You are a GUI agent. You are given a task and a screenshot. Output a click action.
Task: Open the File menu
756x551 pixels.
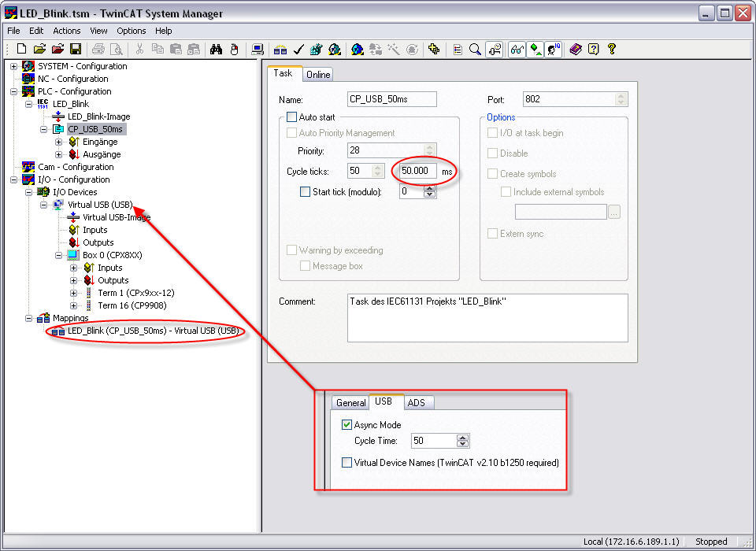tap(13, 31)
